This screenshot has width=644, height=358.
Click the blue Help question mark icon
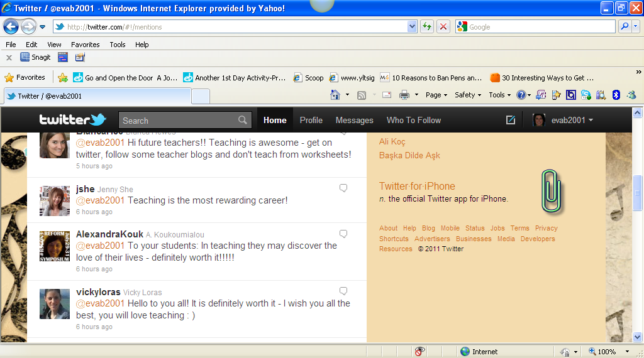(521, 95)
